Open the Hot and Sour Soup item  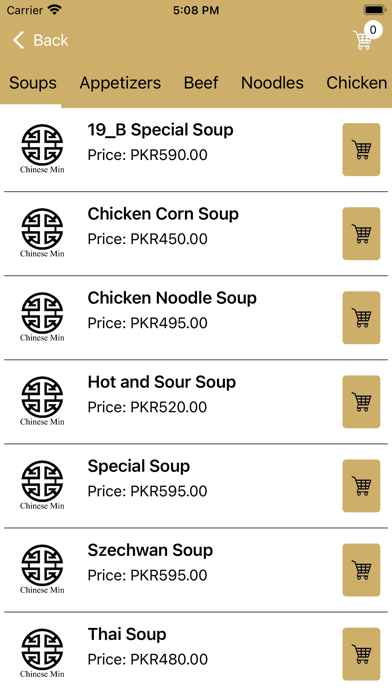coord(162,382)
